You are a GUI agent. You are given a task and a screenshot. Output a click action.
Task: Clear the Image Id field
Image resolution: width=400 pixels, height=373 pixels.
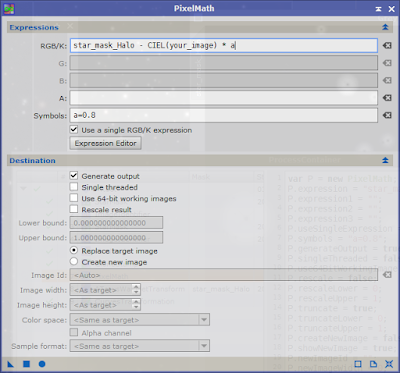[x=387, y=275]
